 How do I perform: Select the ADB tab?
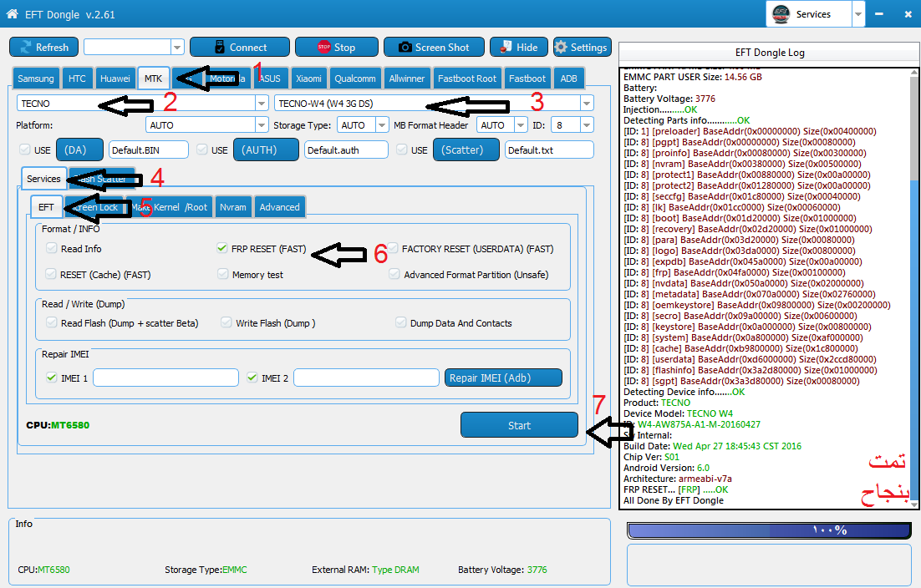tap(568, 78)
